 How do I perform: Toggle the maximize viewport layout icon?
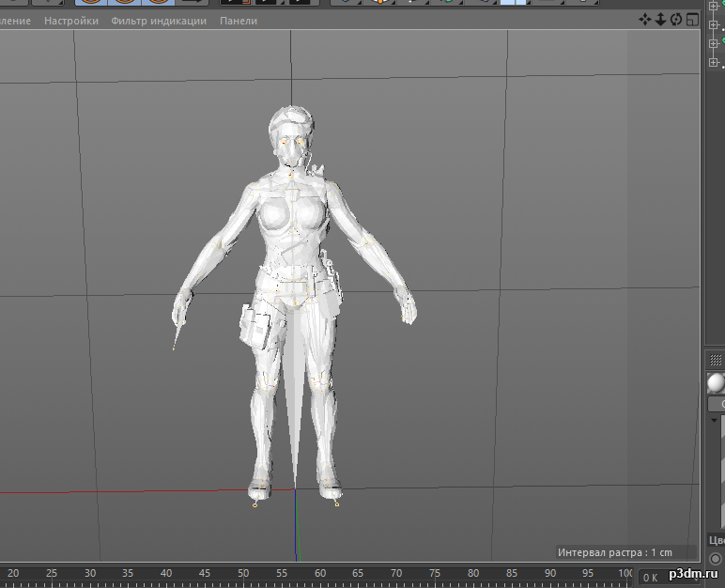691,20
